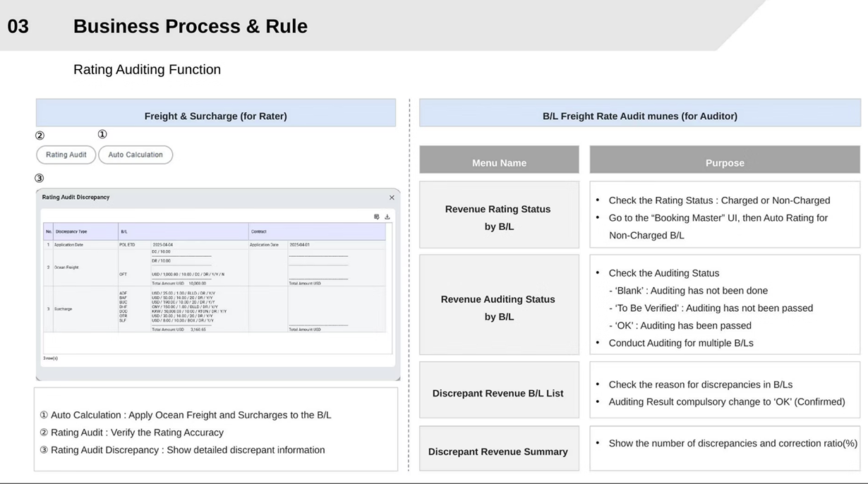
Task: Close the Rating Audit Discrepancy dialog
Action: pyautogui.click(x=392, y=198)
